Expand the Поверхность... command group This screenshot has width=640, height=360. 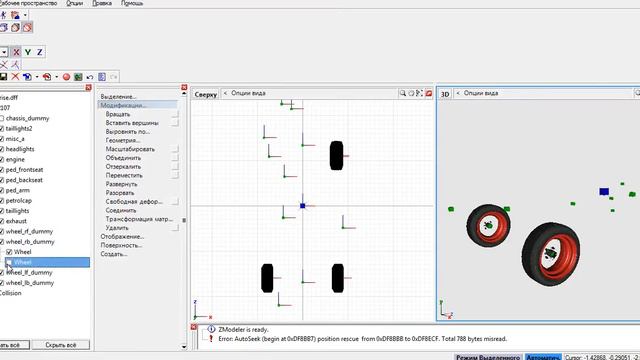(x=121, y=245)
